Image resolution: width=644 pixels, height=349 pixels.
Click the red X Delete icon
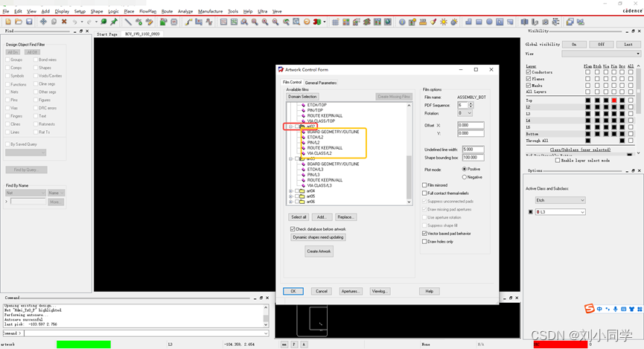64,22
